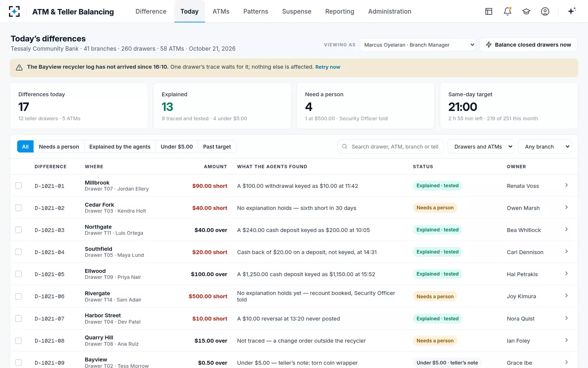
Task: Check the box for D-1021-06 Rivergate
Action: click(18, 296)
